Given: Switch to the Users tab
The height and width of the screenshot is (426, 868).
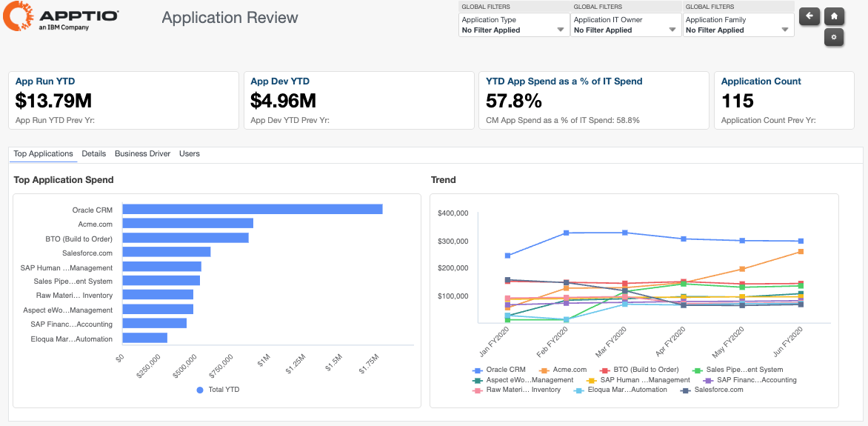Looking at the screenshot, I should pyautogui.click(x=190, y=153).
